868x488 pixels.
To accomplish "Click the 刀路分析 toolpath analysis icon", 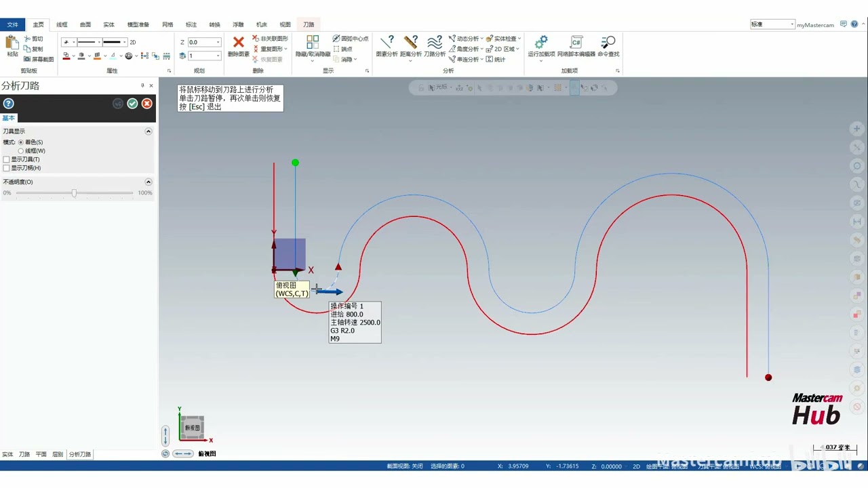I will [435, 42].
